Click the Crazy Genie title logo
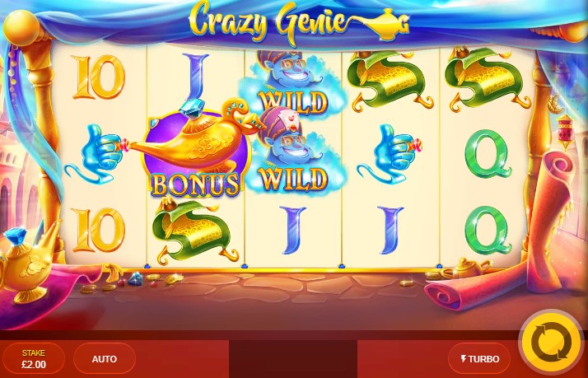588x378 pixels. point(299,21)
